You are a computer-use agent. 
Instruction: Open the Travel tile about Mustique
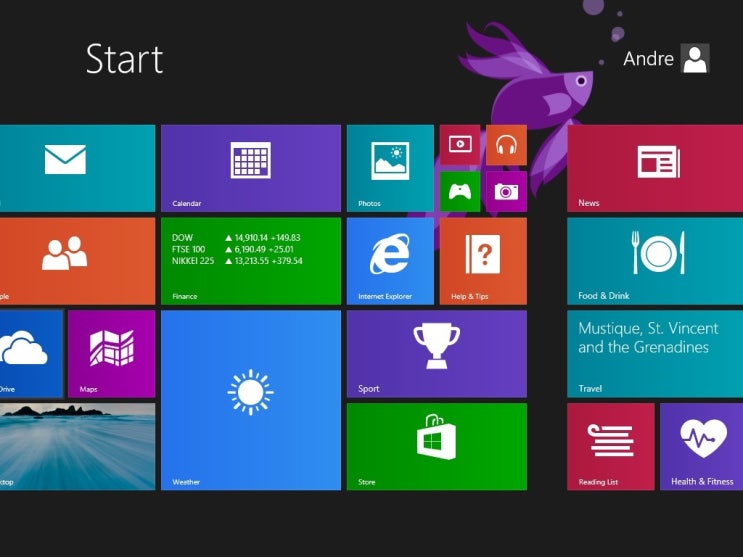[x=655, y=354]
